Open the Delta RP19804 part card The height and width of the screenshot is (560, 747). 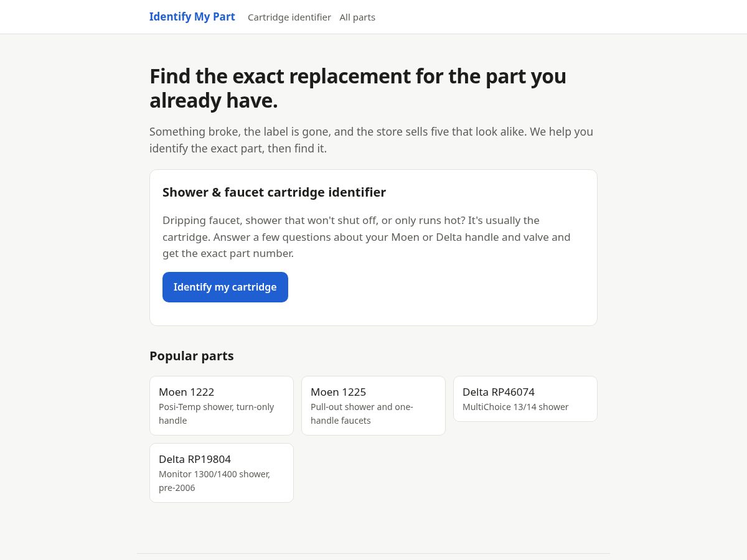click(x=222, y=473)
